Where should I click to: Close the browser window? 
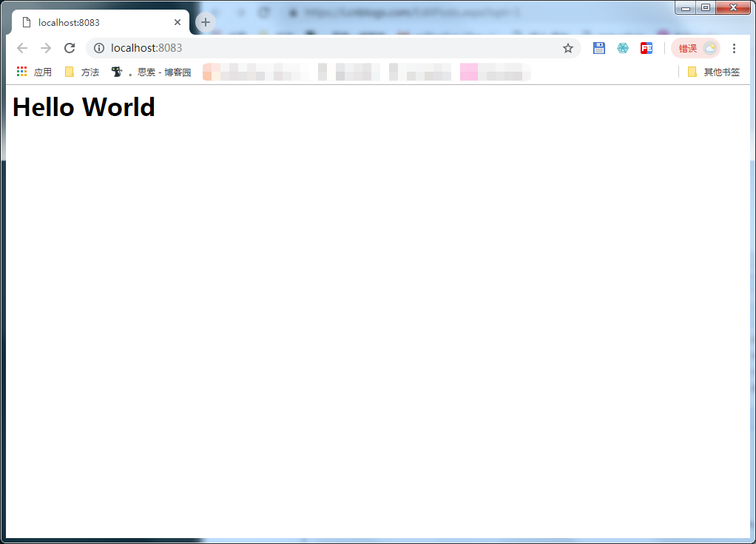733,7
